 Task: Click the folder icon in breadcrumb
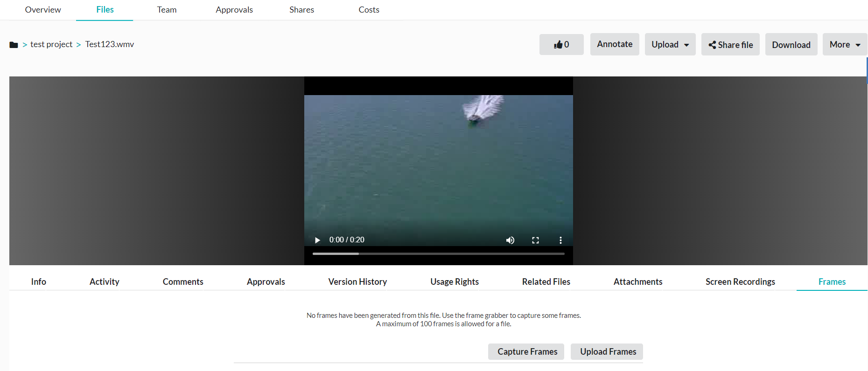(x=14, y=45)
